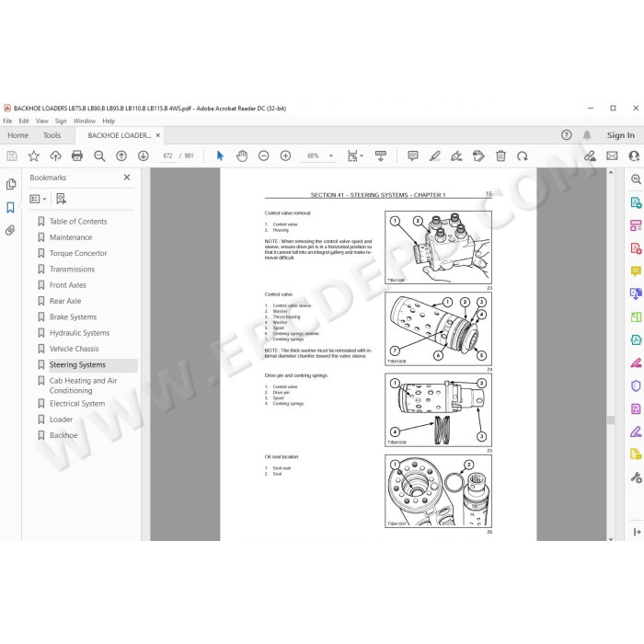The height and width of the screenshot is (644, 644).
Task: Select the highlight text tool
Action: click(434, 156)
